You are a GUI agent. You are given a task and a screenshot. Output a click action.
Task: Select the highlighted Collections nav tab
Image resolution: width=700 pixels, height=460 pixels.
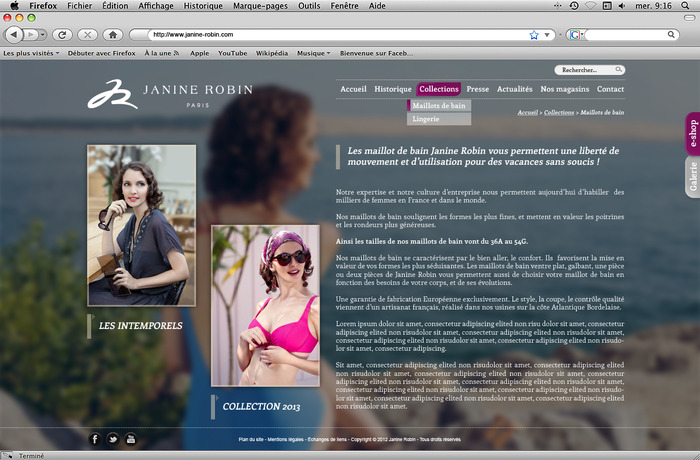439,89
